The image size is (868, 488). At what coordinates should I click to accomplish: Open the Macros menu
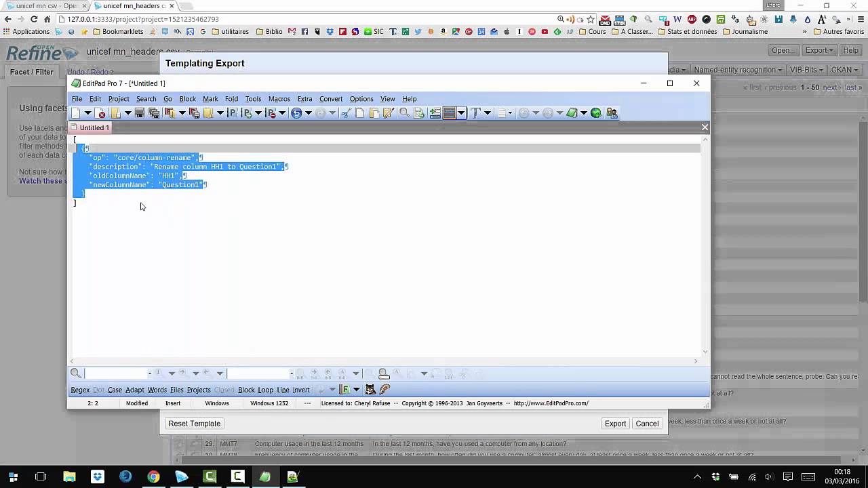pyautogui.click(x=279, y=99)
